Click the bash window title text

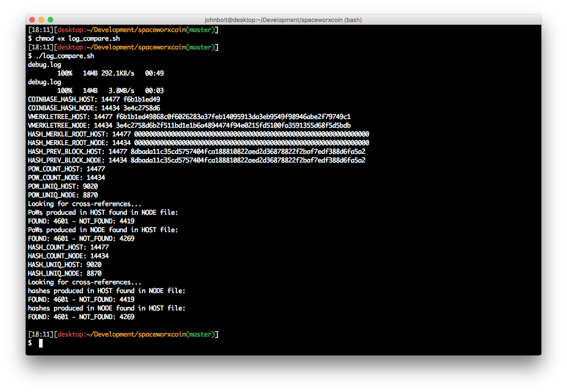(x=283, y=20)
